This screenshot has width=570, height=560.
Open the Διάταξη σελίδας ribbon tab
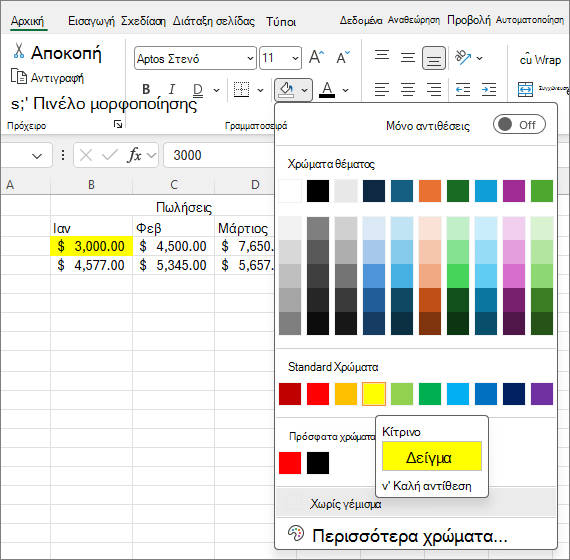click(214, 21)
